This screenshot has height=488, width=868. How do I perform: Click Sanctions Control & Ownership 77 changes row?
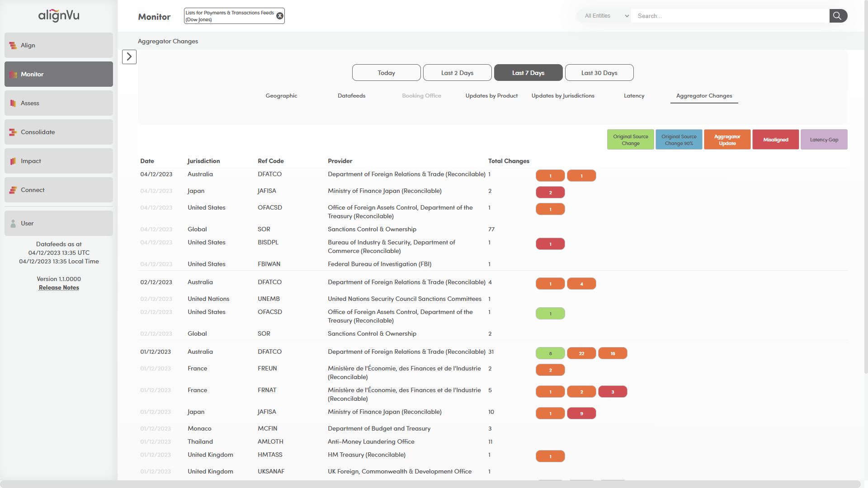[493, 229]
